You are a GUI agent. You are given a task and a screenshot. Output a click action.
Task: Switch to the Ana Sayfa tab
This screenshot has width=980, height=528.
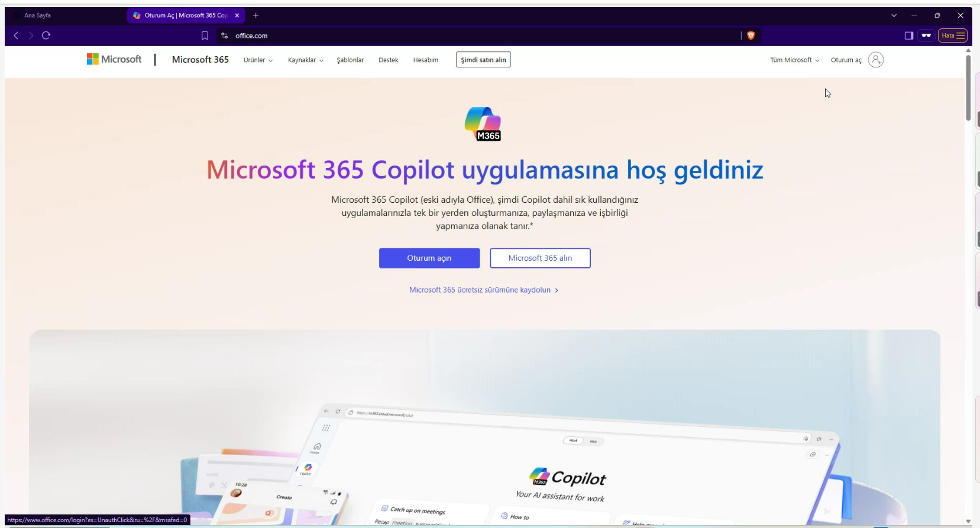tap(37, 15)
